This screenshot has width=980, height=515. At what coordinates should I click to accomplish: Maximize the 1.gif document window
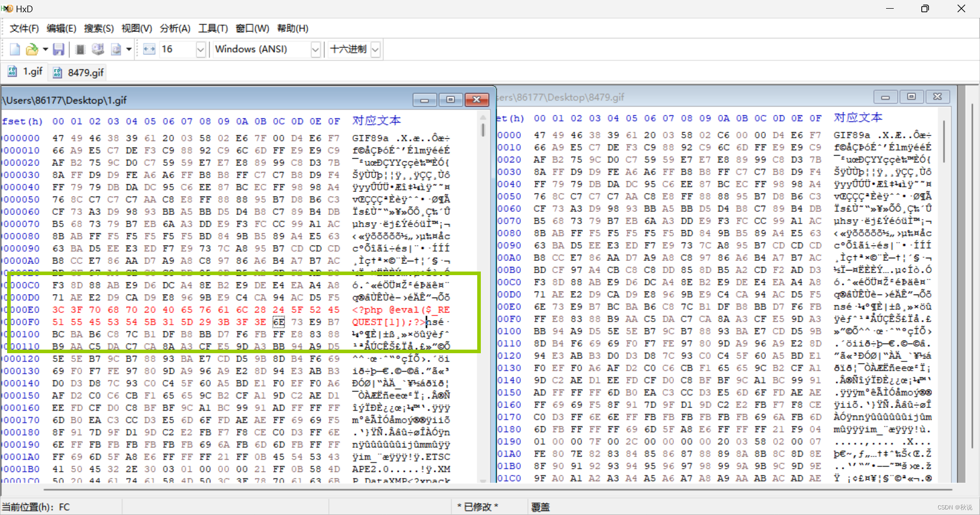[451, 100]
